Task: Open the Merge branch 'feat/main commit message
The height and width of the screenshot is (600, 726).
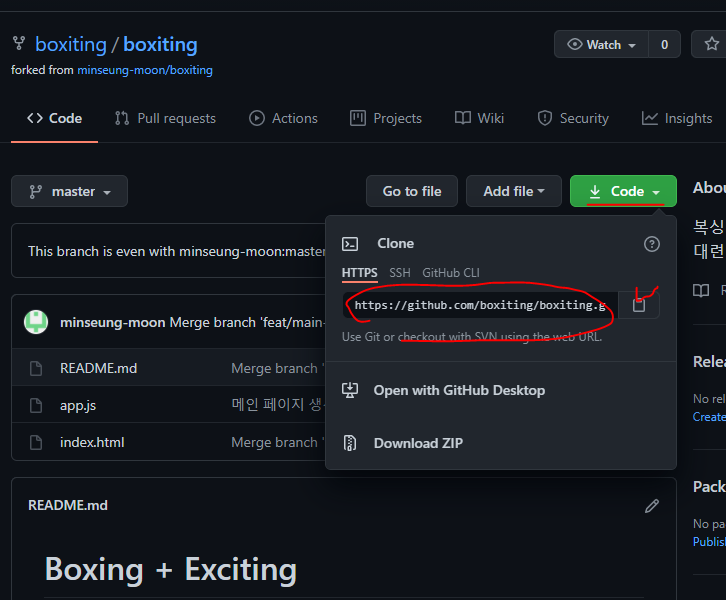Action: tap(247, 322)
